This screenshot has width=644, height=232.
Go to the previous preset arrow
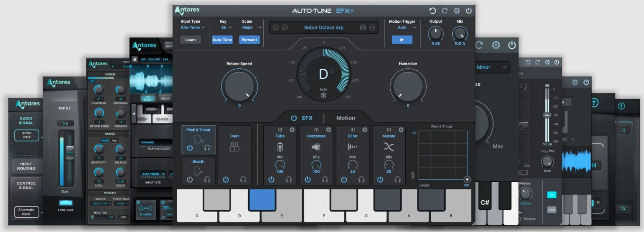tap(277, 28)
